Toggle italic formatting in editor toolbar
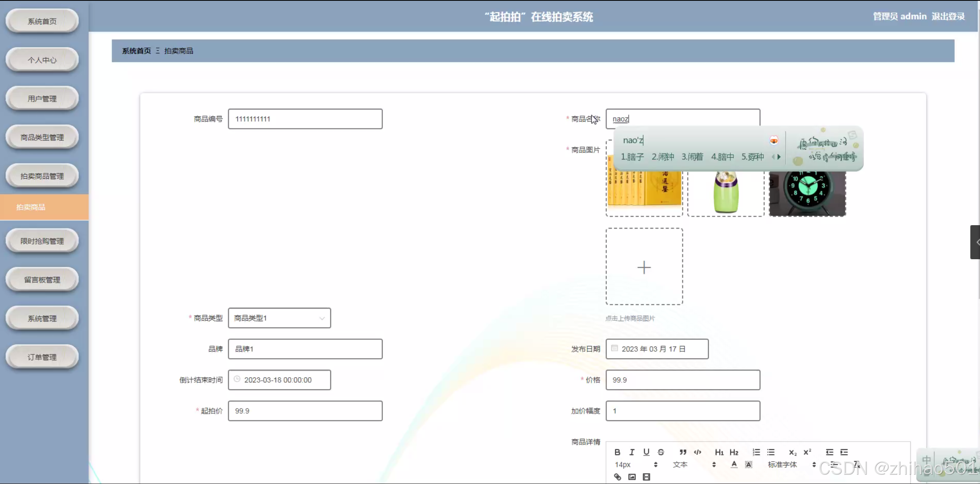The width and height of the screenshot is (980, 484). (x=632, y=452)
